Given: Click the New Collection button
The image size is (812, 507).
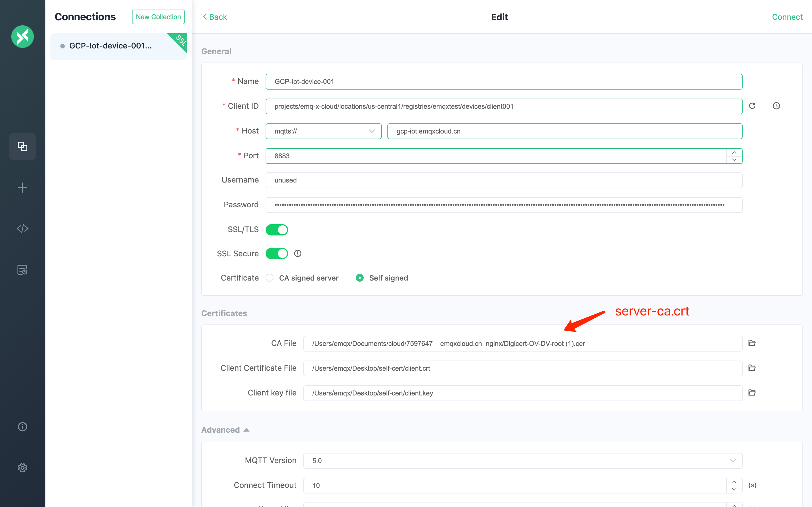Looking at the screenshot, I should (158, 16).
